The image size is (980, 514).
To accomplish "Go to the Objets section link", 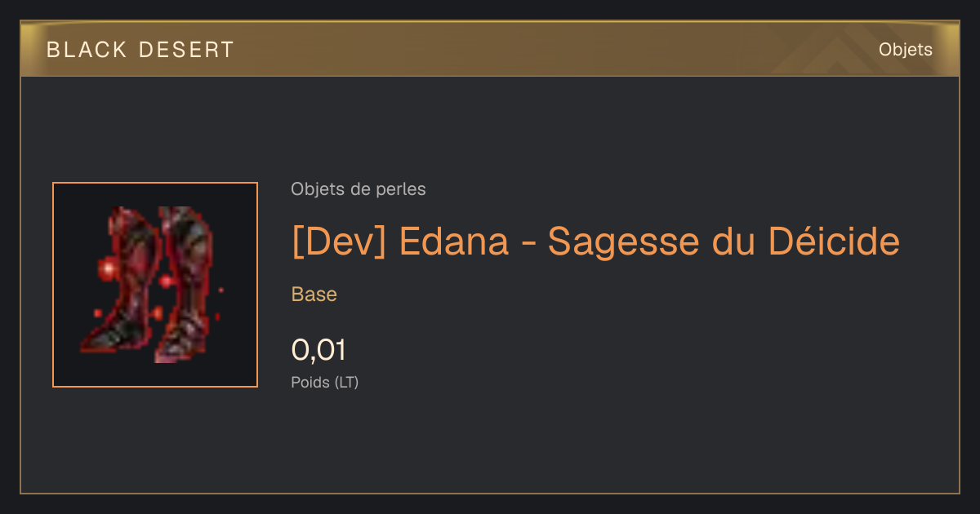I will [x=906, y=50].
